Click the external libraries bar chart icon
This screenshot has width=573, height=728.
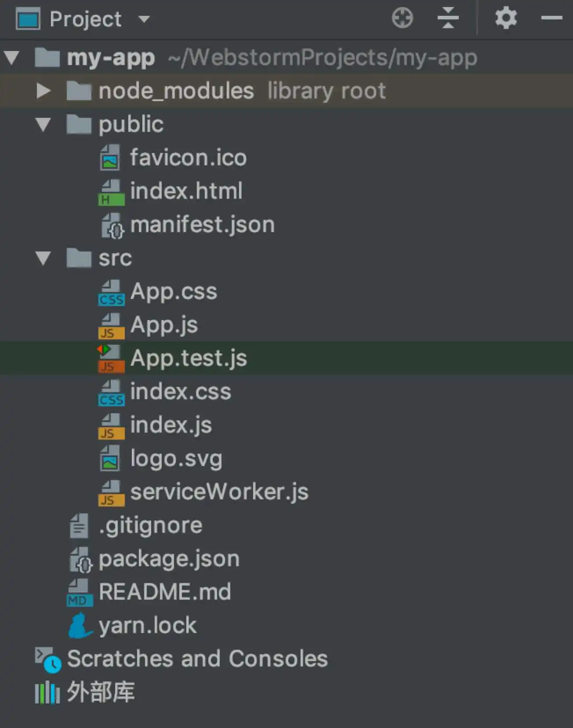(47, 693)
